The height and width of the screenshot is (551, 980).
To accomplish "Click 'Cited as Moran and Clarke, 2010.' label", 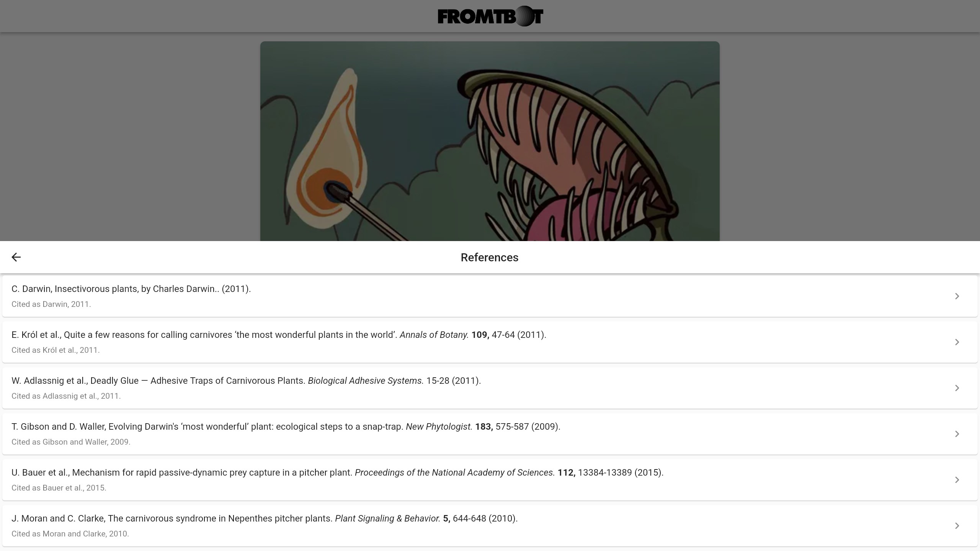I will (x=70, y=534).
